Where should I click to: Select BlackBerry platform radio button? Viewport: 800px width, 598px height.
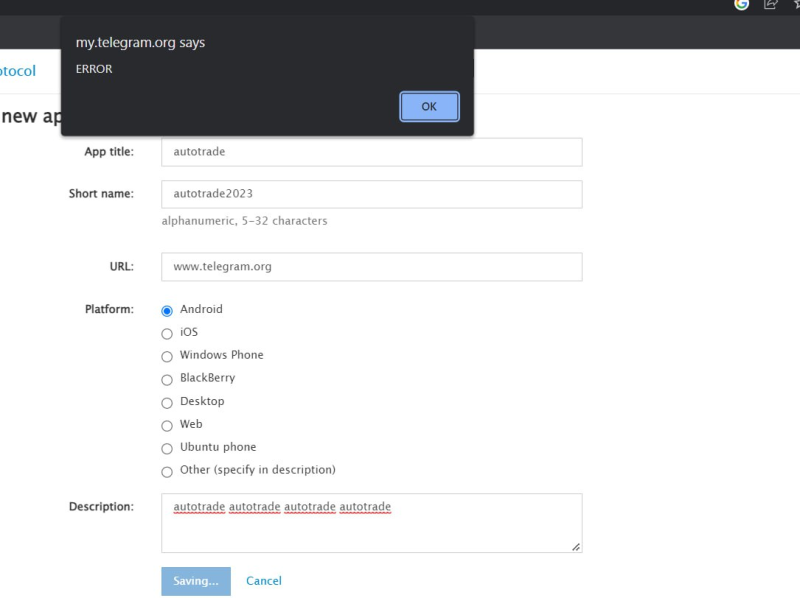point(167,380)
